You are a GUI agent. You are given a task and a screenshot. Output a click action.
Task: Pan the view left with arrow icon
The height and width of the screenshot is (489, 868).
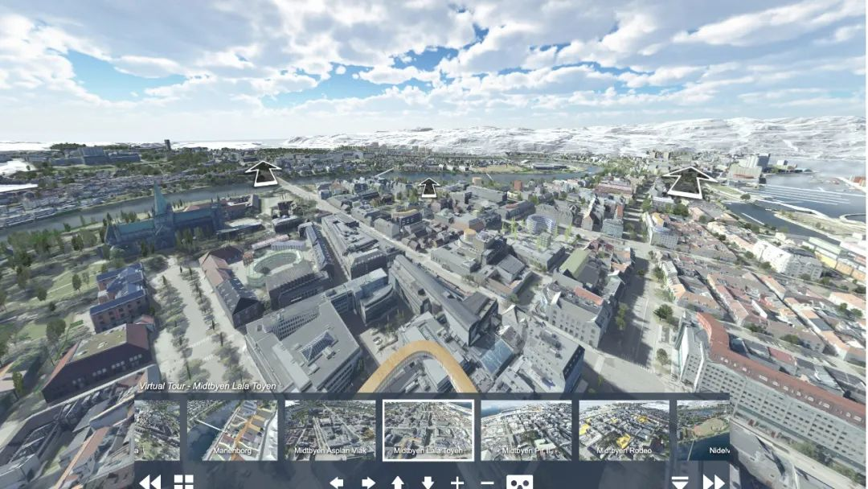coord(337,483)
